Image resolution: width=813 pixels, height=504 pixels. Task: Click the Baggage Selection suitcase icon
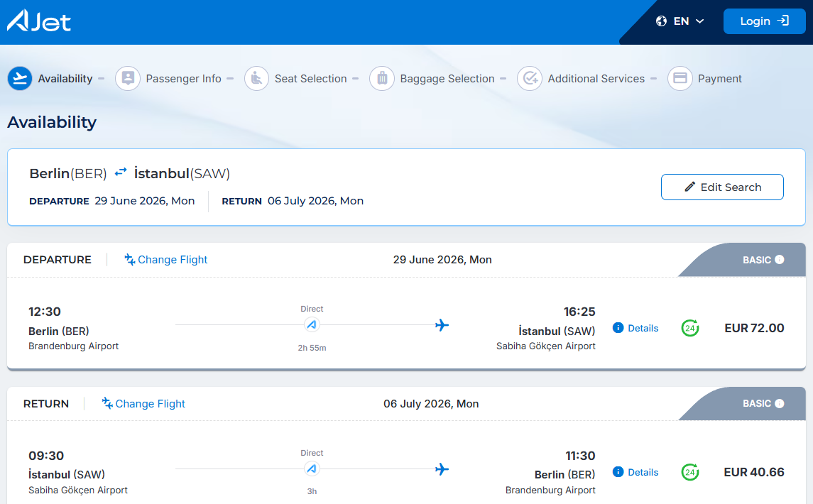click(x=381, y=78)
